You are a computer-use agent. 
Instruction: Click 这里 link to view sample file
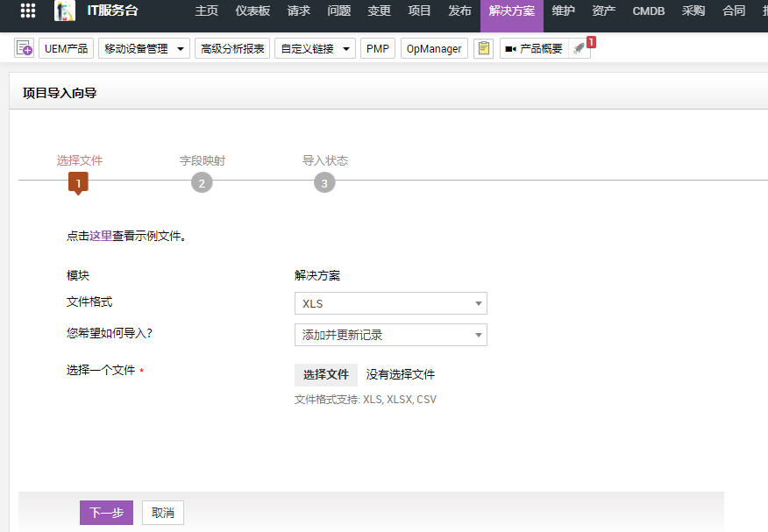[x=100, y=236]
